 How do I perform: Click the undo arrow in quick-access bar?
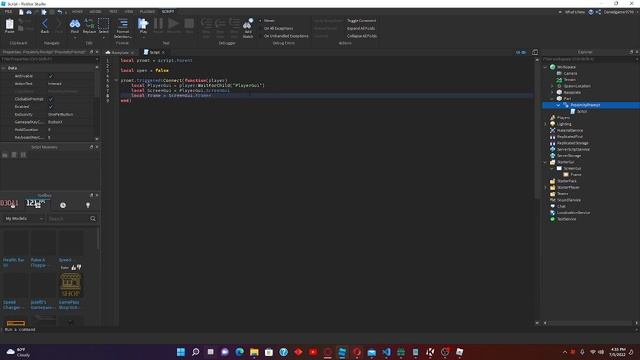tap(60, 12)
